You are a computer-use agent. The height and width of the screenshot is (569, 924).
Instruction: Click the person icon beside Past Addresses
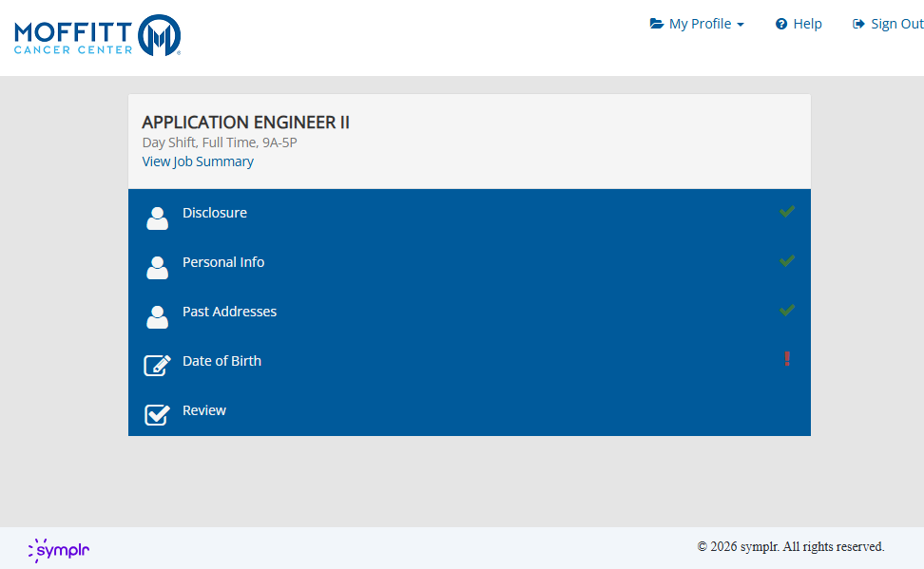157,316
